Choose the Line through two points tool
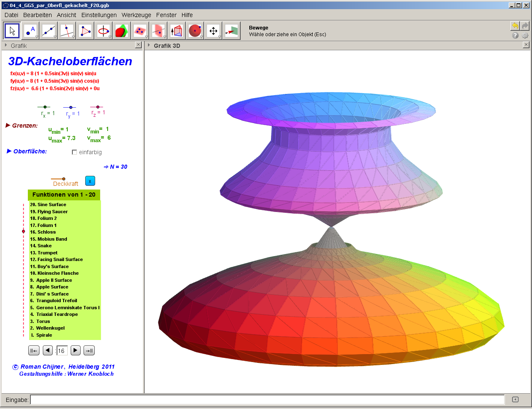This screenshot has width=532, height=409. click(49, 31)
